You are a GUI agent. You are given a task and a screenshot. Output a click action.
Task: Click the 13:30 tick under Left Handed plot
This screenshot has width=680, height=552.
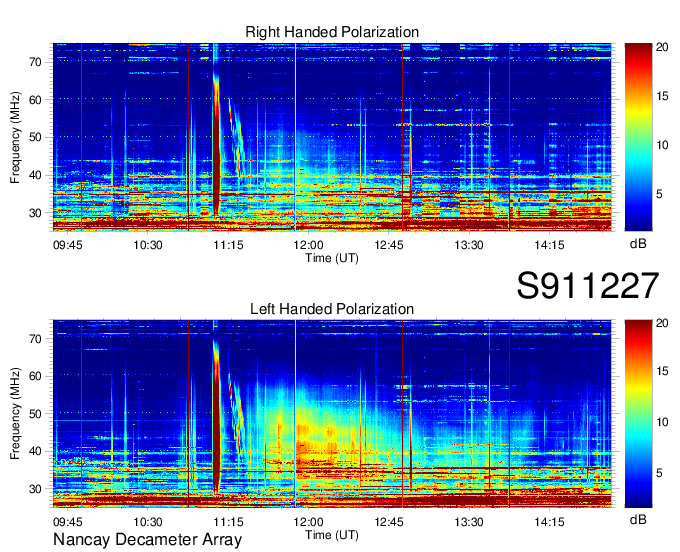click(x=469, y=521)
